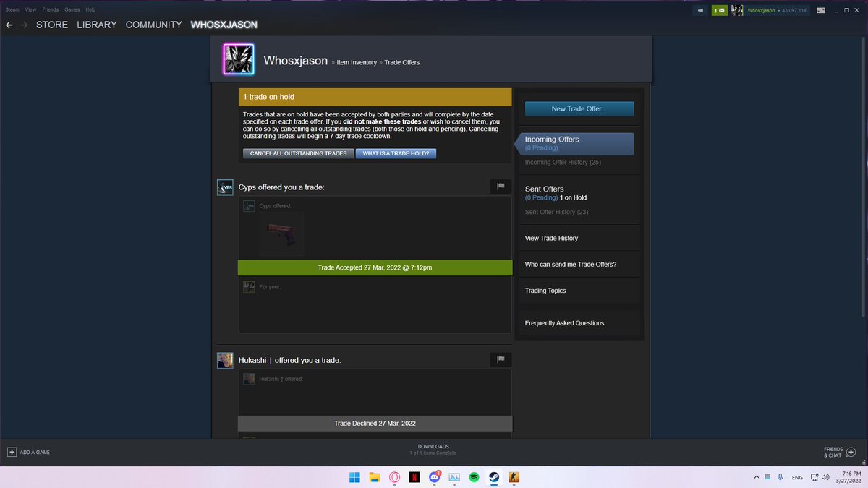Screen dimensions: 868x488
Task: Click Item Inventory breadcrumb link
Action: (357, 62)
